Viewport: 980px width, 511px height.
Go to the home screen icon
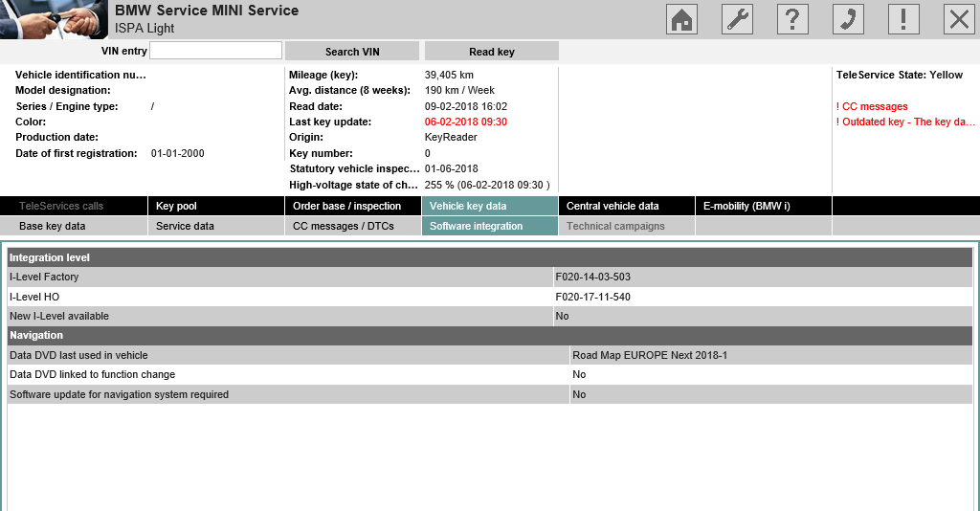tap(681, 19)
